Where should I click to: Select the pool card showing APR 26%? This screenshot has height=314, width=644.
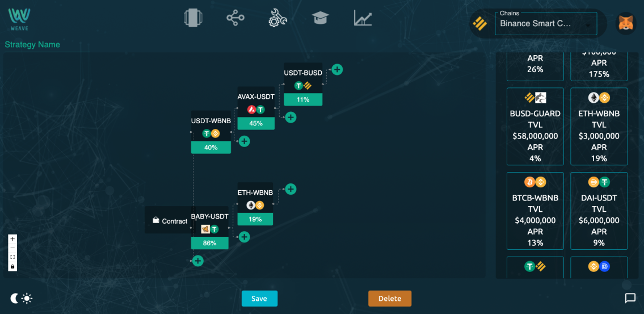click(x=535, y=66)
